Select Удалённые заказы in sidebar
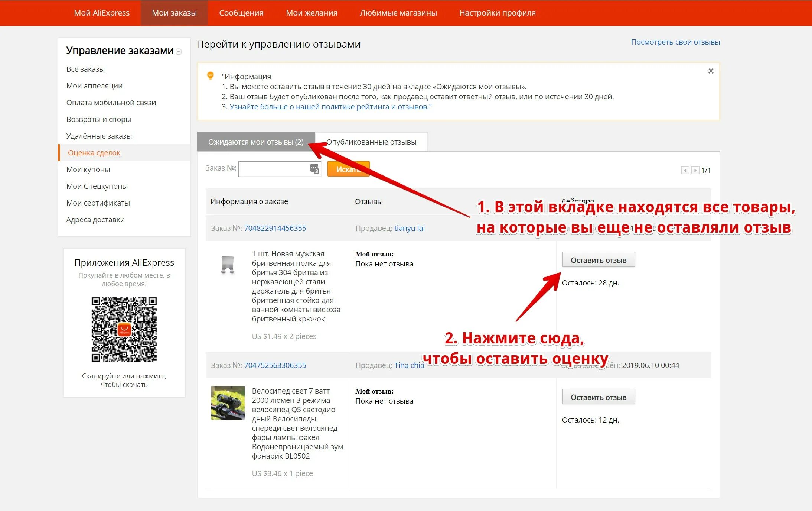Viewport: 812px width, 511px height. (99, 136)
